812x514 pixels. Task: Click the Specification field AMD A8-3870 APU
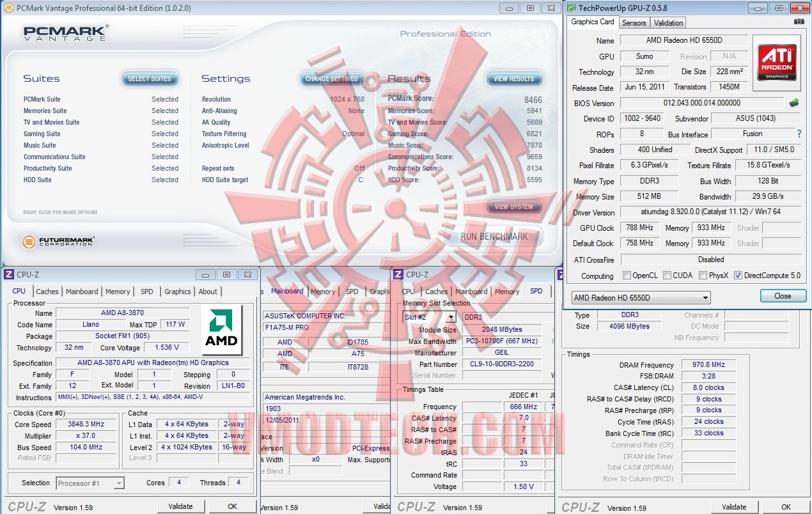(152, 362)
